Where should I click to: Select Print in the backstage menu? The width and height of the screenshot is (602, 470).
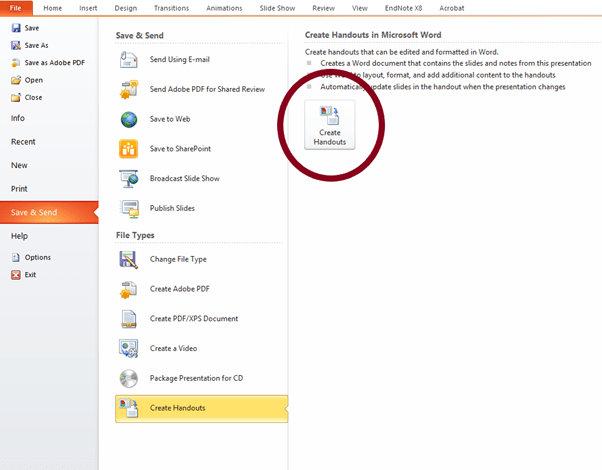49,189
